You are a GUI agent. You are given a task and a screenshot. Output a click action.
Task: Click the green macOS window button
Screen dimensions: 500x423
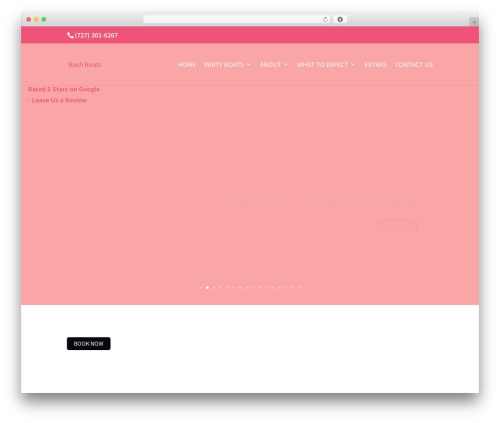tap(44, 19)
